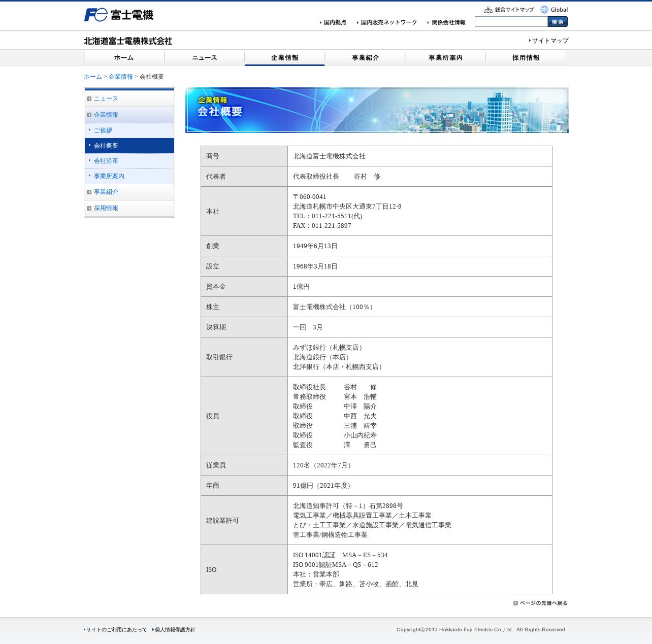652x644 pixels.
Task: Click the 富士電機株式会社（100％） shareholder text
Action: 334,307
